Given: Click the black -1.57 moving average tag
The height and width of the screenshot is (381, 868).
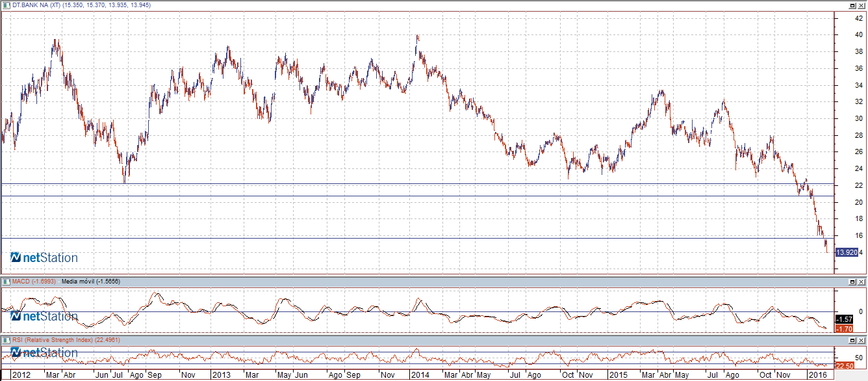Looking at the screenshot, I should pos(844,319).
